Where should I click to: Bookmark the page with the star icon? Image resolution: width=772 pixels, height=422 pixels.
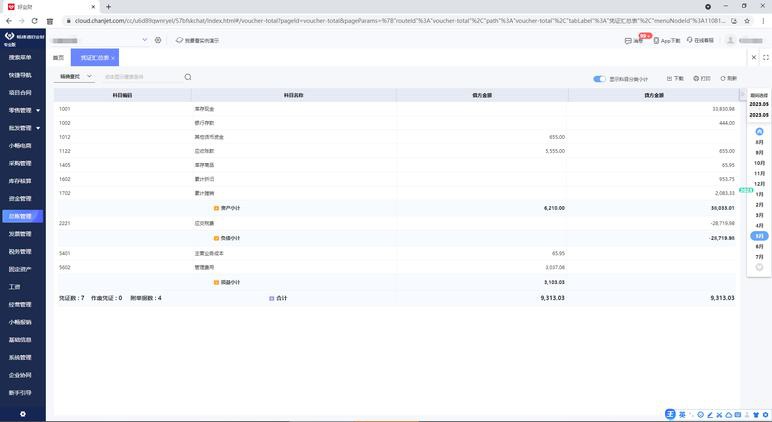point(747,21)
